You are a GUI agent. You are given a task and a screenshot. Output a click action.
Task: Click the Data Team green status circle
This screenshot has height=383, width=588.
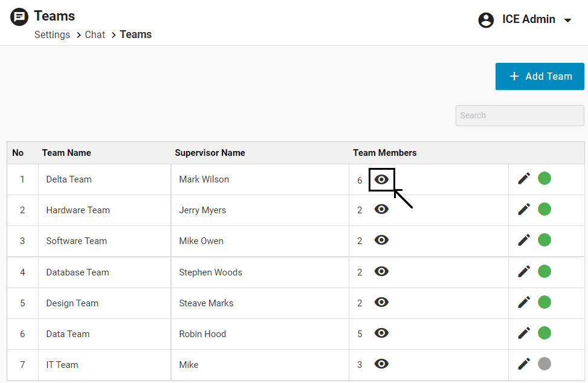pos(544,333)
